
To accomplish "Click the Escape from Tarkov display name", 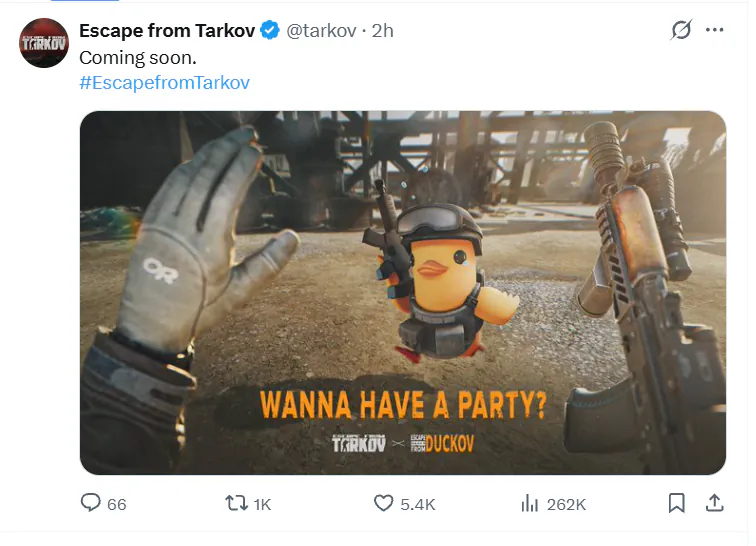I will 166,30.
